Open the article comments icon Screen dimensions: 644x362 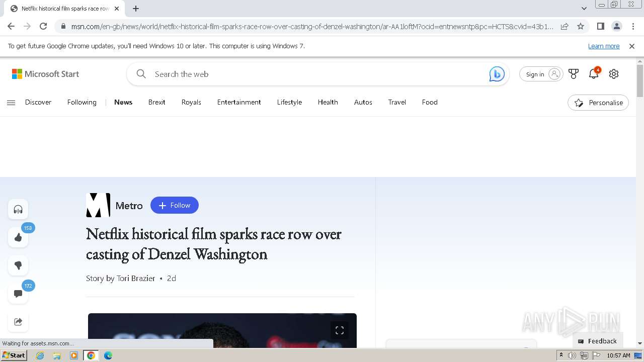click(18, 294)
